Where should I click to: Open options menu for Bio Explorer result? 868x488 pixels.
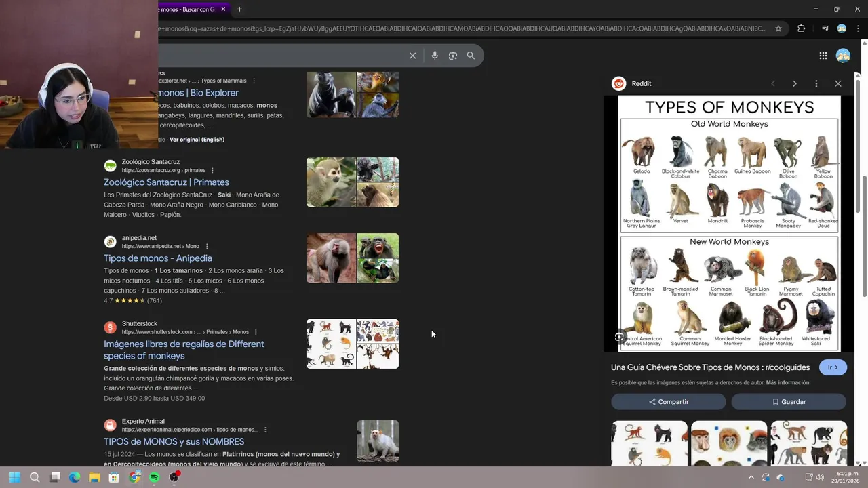coord(254,81)
